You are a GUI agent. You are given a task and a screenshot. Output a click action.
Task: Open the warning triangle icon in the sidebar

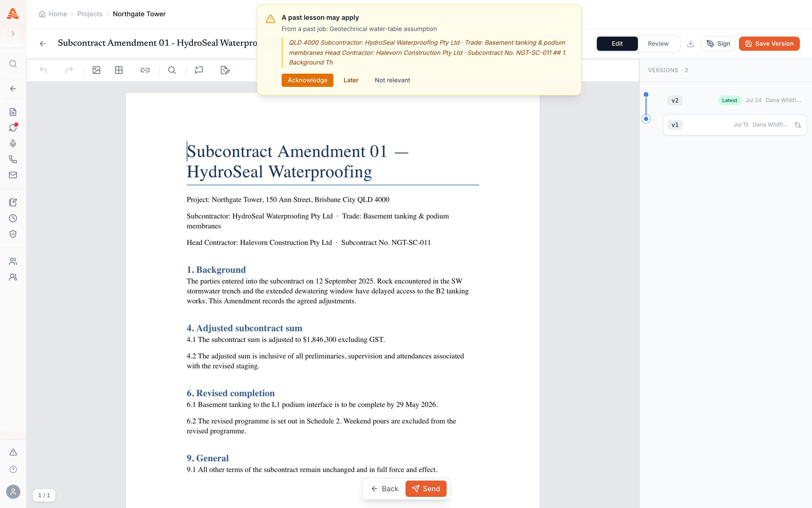[x=13, y=452]
